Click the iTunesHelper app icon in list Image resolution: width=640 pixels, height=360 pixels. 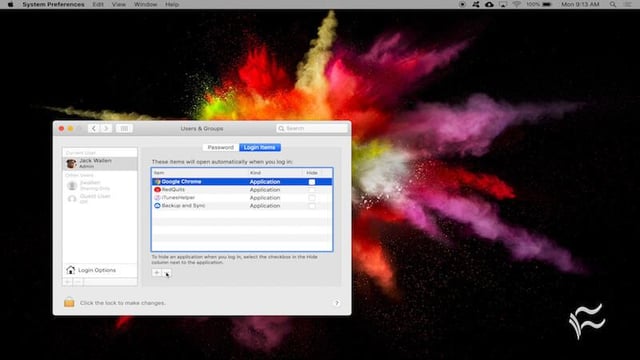click(x=157, y=198)
